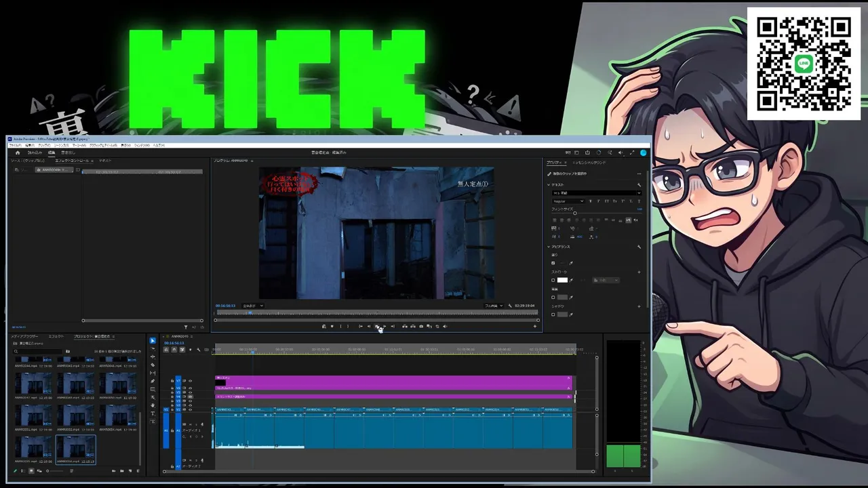
Task: Open the Program Monitor button editor plus icon
Action: [x=534, y=327]
